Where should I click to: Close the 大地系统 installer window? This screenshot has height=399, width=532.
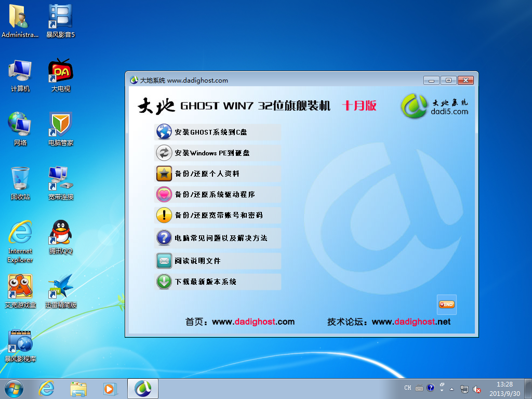coord(465,81)
